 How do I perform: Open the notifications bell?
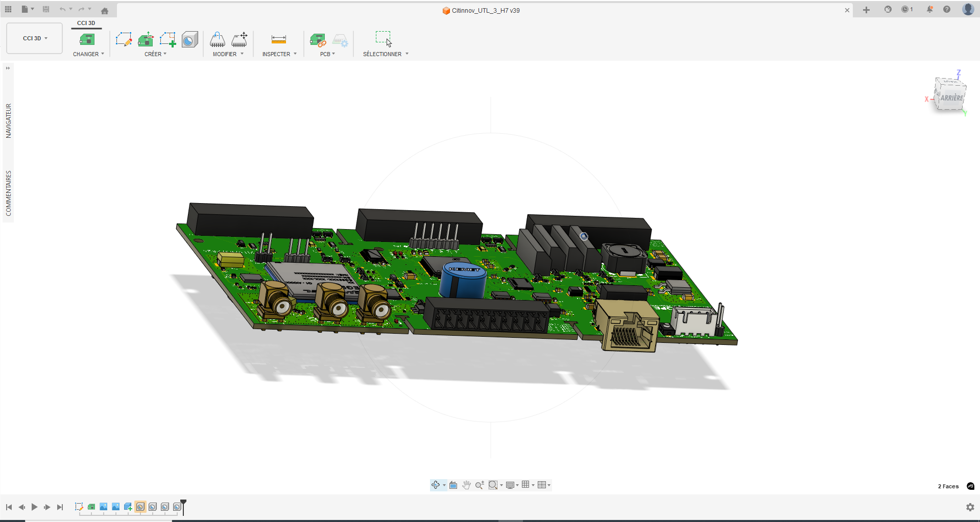(930, 9)
